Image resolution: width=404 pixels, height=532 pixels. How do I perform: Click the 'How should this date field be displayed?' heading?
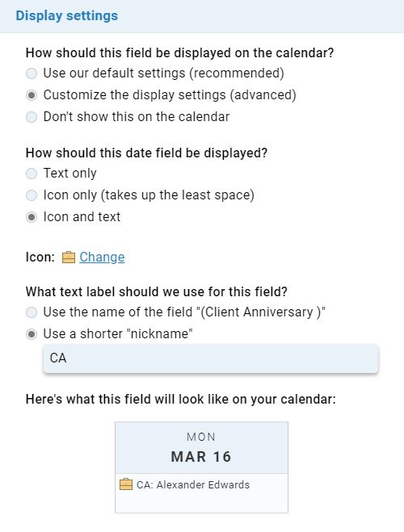tap(146, 153)
